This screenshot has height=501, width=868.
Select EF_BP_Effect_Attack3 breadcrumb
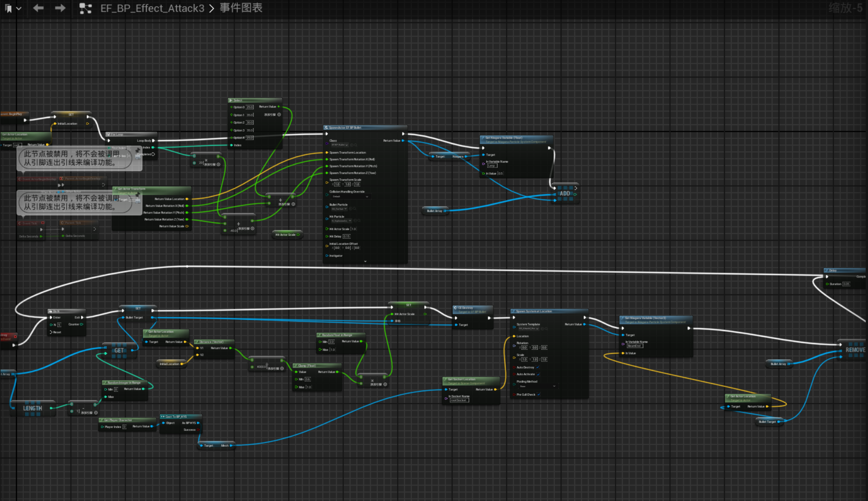point(152,8)
